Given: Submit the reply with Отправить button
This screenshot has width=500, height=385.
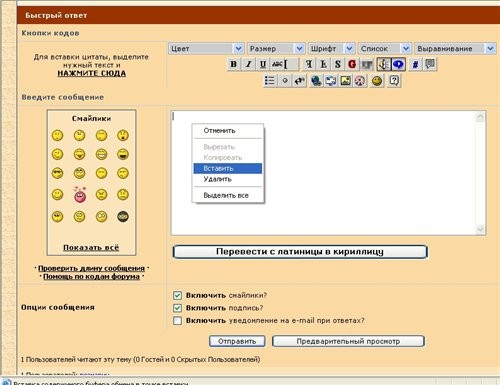Looking at the screenshot, I should 237,341.
